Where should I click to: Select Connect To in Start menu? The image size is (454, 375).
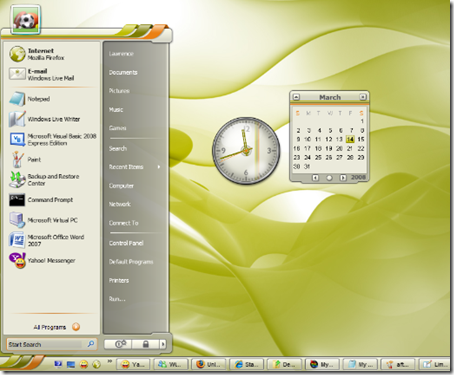pos(123,223)
